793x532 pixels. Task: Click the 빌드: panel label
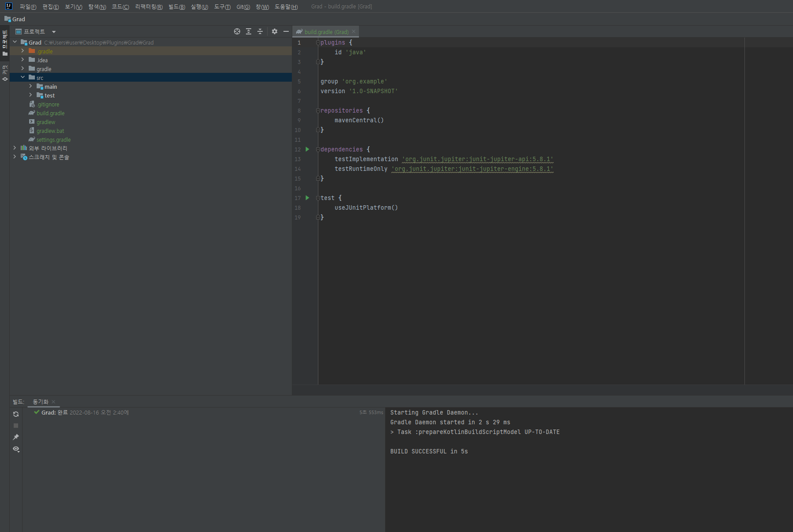pos(18,402)
